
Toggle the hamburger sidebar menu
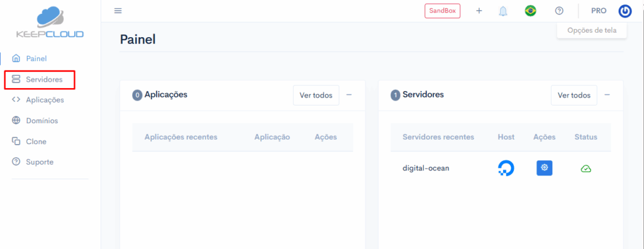118,11
